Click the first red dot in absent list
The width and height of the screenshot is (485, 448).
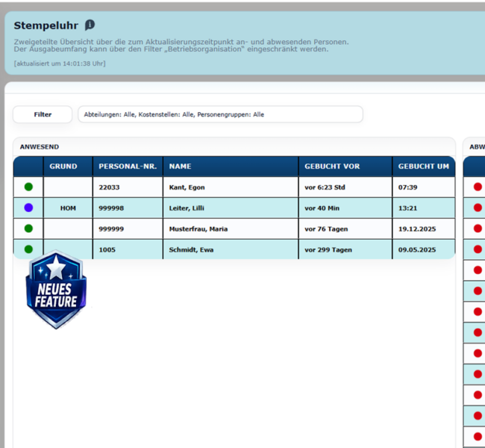pos(478,187)
